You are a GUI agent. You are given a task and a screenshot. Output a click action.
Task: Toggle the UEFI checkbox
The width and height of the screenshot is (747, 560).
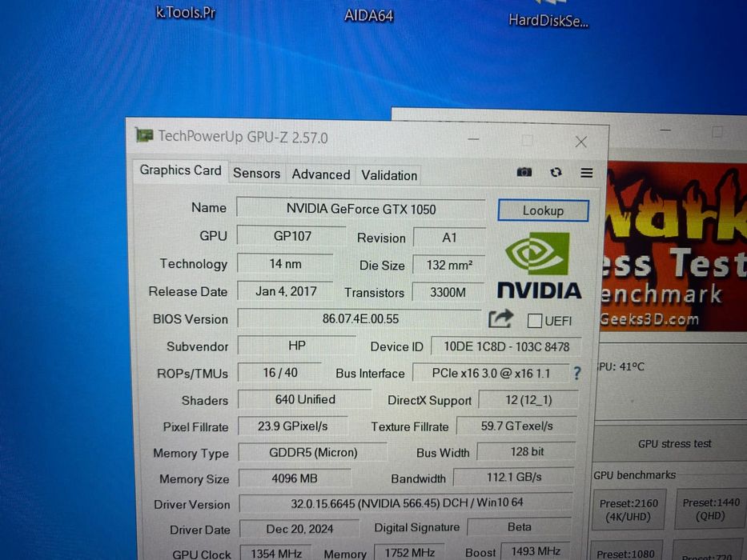click(x=535, y=321)
